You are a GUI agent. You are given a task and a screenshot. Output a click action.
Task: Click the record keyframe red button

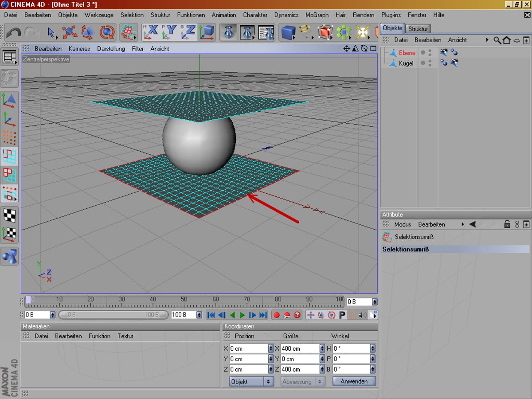(x=276, y=315)
